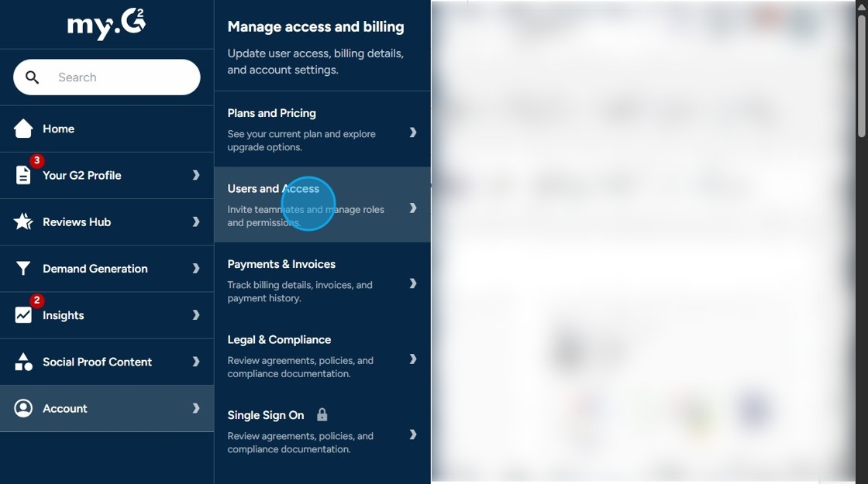Open Your G2 Profile menu item
The width and height of the screenshot is (868, 484).
107,175
